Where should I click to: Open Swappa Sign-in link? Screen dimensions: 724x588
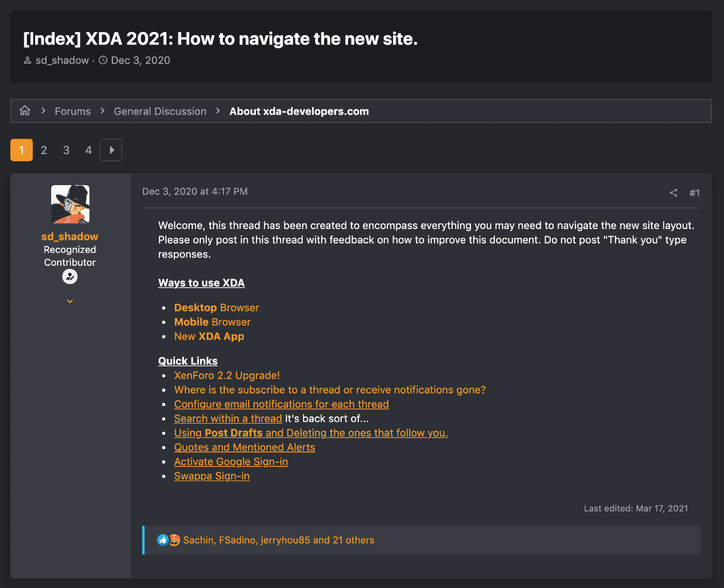pyautogui.click(x=212, y=476)
